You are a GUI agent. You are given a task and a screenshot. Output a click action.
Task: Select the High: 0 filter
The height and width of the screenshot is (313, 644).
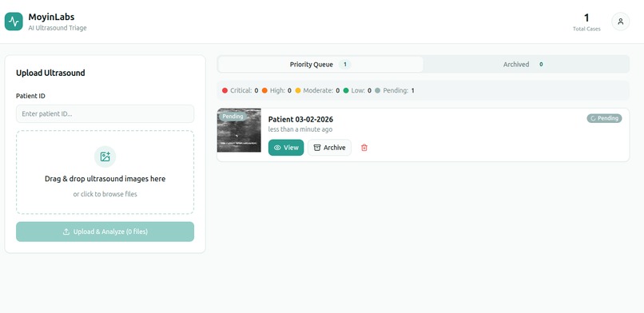[276, 90]
